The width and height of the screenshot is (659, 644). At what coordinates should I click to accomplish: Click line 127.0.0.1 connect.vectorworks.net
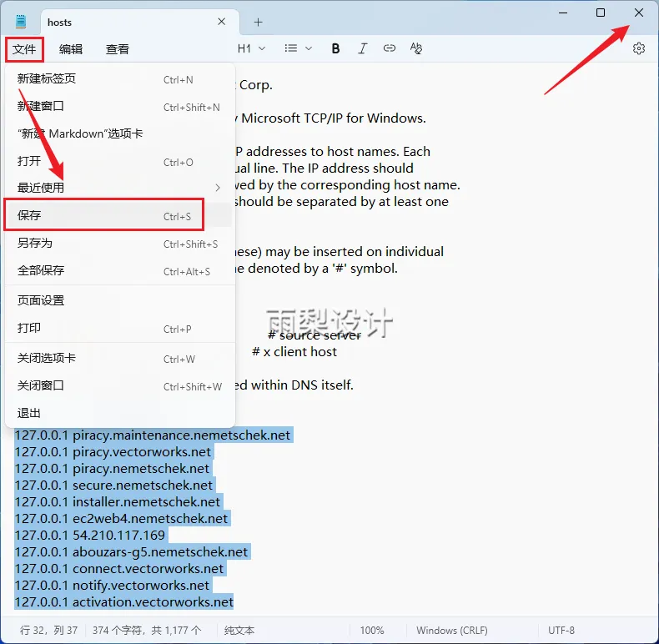(119, 568)
